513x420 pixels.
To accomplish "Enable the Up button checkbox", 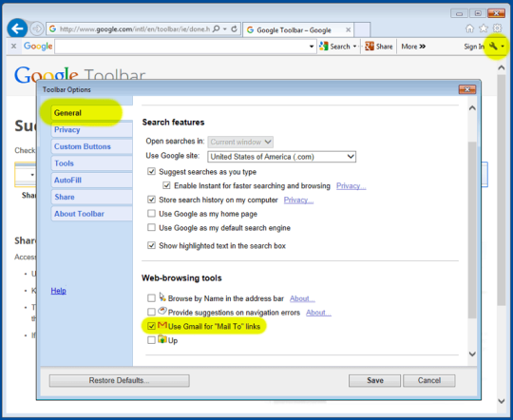I will tap(151, 340).
